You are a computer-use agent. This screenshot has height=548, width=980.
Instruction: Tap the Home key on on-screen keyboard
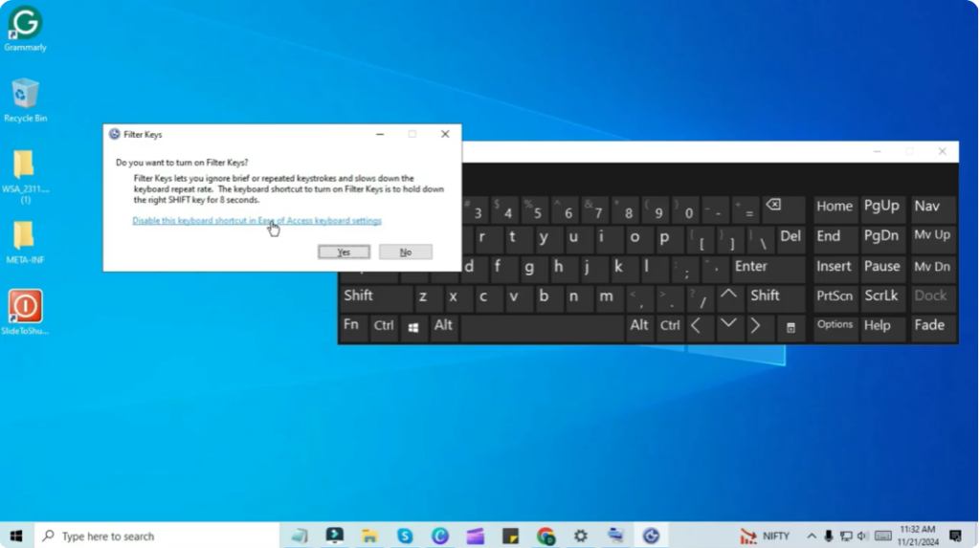coord(835,208)
